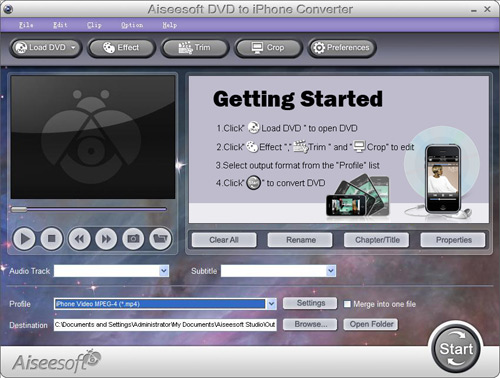
Task: Minimize the converter window
Action: (x=474, y=10)
